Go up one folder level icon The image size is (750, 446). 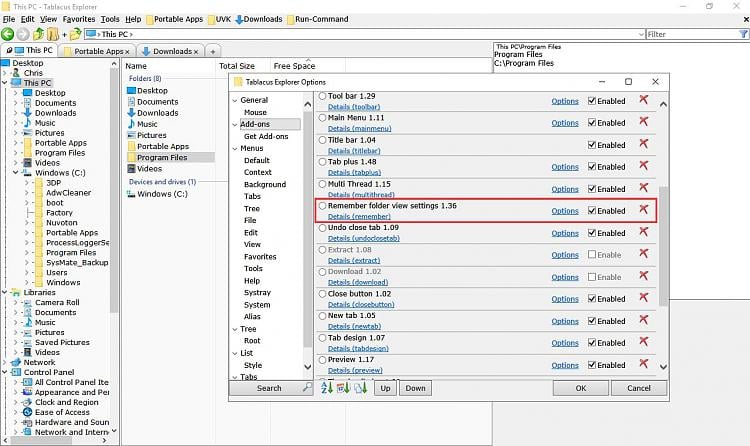coord(38,34)
